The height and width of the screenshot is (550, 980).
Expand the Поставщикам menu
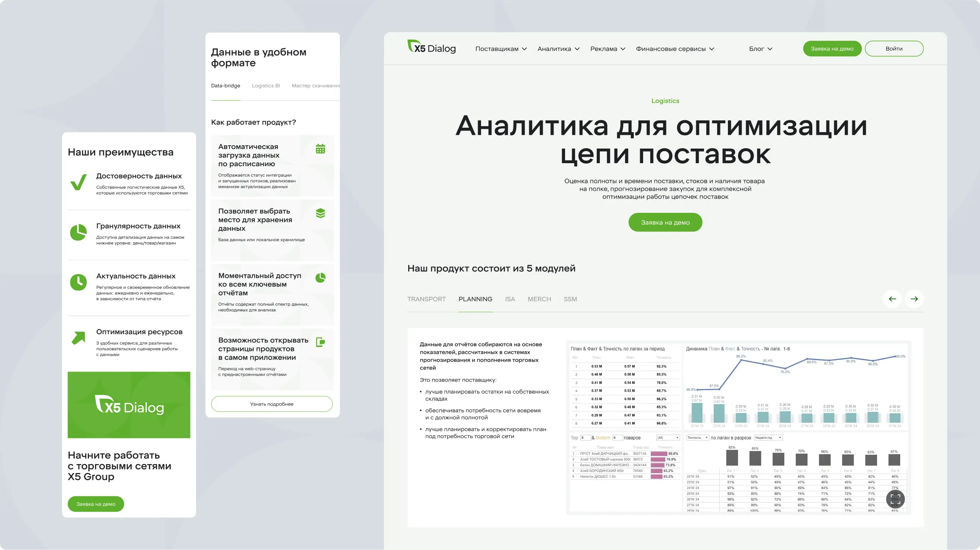[501, 49]
